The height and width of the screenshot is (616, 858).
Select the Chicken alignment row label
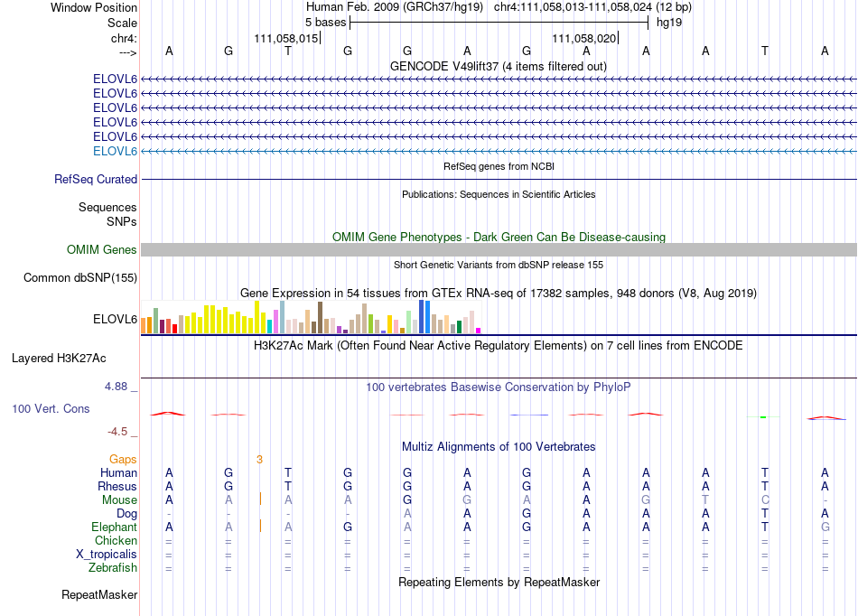click(x=116, y=540)
